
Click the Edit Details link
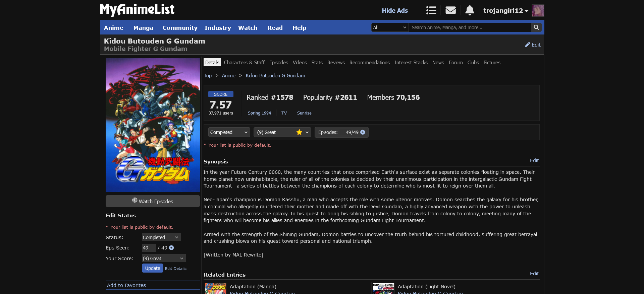(176, 269)
